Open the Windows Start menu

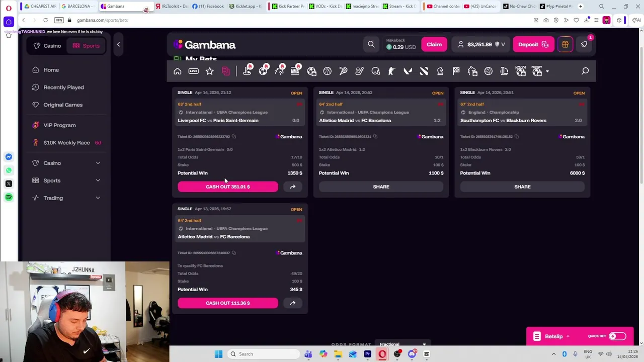(x=218, y=354)
